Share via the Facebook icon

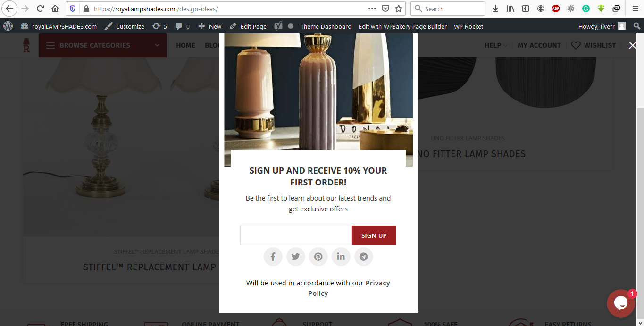pyautogui.click(x=273, y=257)
